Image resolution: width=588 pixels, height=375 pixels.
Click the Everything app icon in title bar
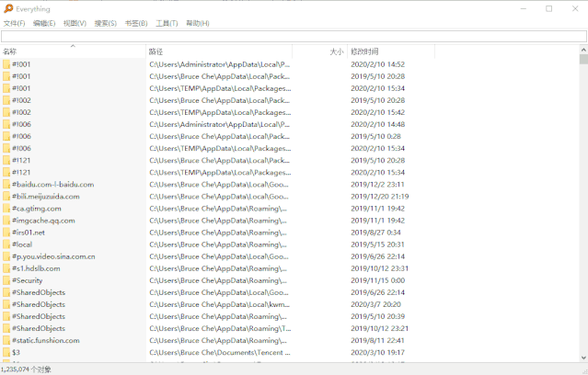click(7, 8)
